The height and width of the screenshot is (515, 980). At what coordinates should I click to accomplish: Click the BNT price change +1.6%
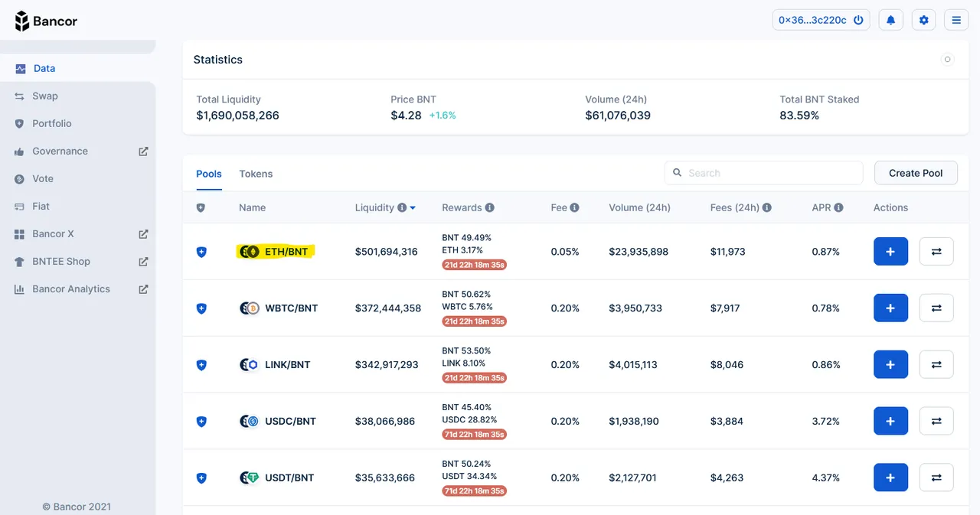tap(443, 116)
